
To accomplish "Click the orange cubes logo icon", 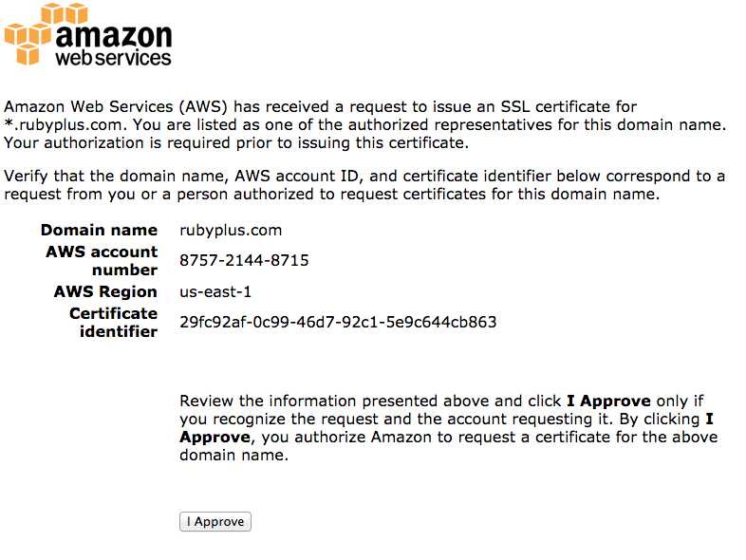I will click(28, 33).
